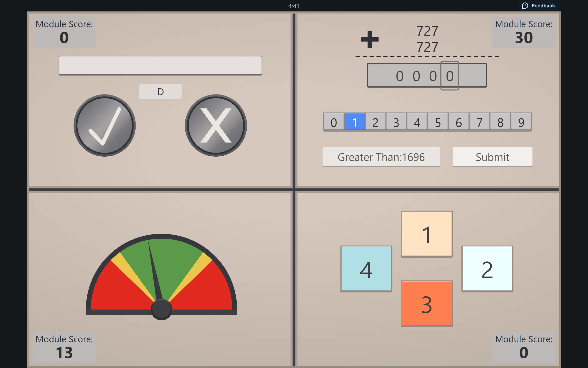Select digit 9 on the number pad
Image resolution: width=588 pixels, height=368 pixels.
[521, 122]
